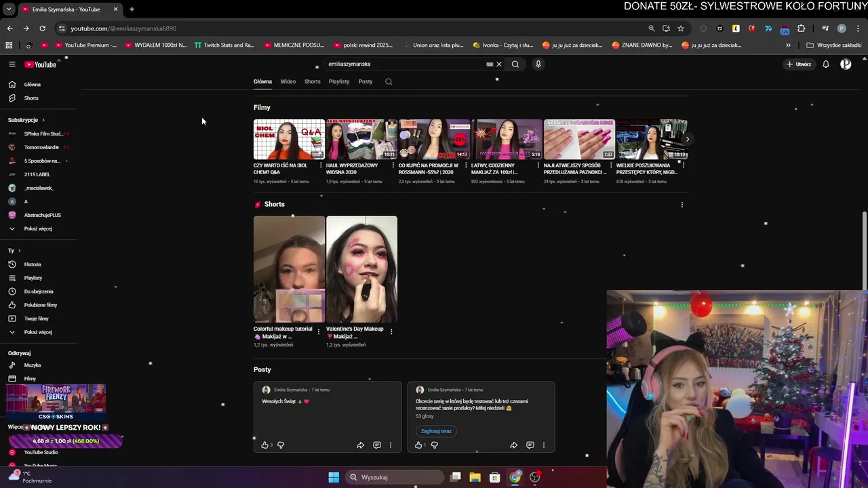Open the Posty tab
This screenshot has width=868, height=488.
pos(366,81)
